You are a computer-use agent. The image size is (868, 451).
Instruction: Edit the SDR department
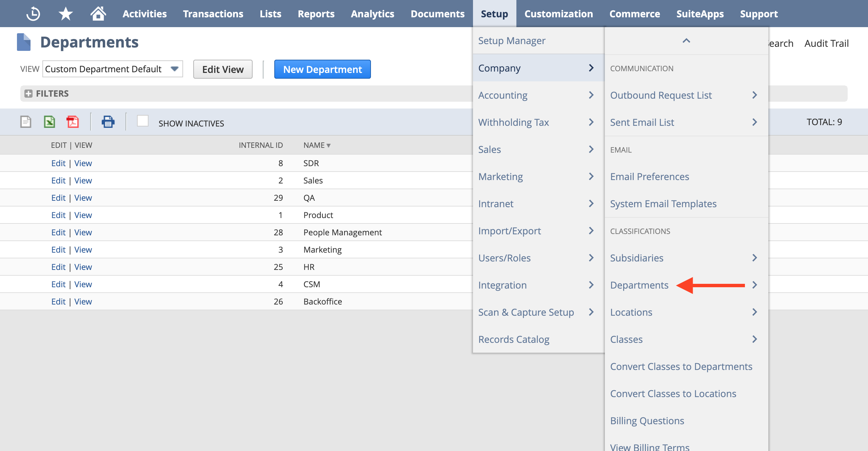tap(58, 163)
